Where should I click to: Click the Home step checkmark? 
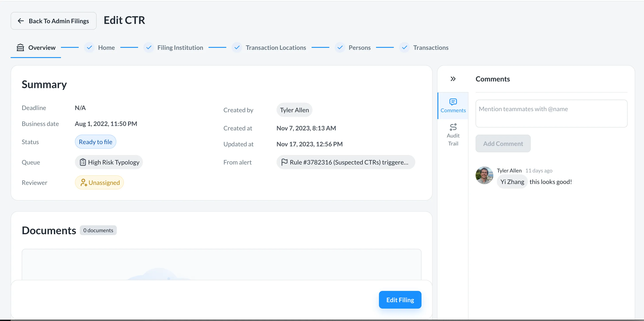(89, 47)
